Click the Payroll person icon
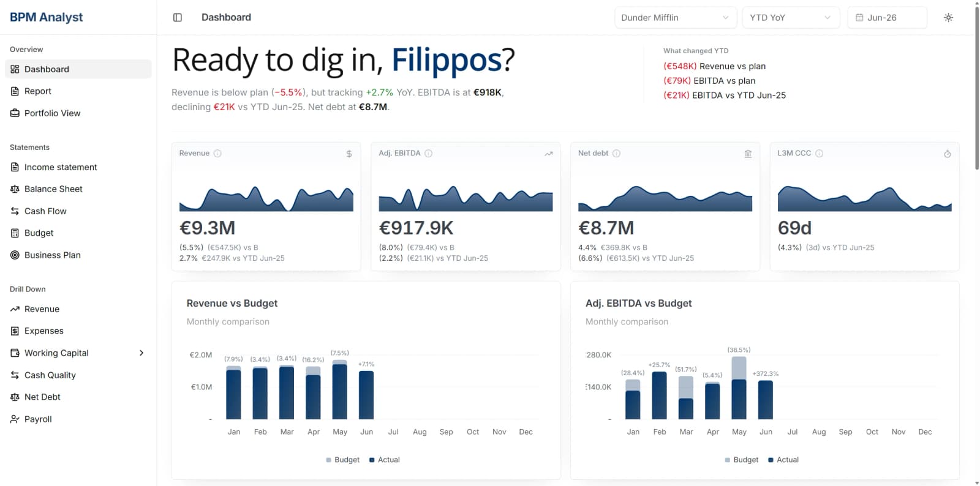 click(15, 419)
